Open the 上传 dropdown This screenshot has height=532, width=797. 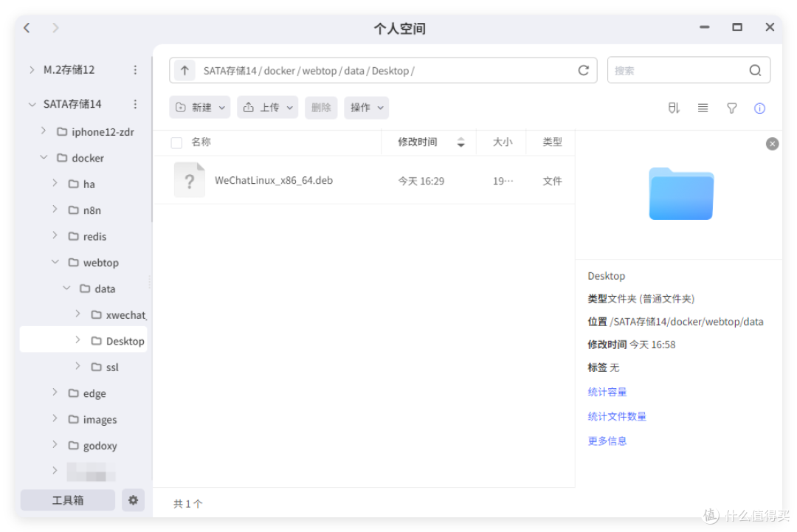(x=267, y=108)
